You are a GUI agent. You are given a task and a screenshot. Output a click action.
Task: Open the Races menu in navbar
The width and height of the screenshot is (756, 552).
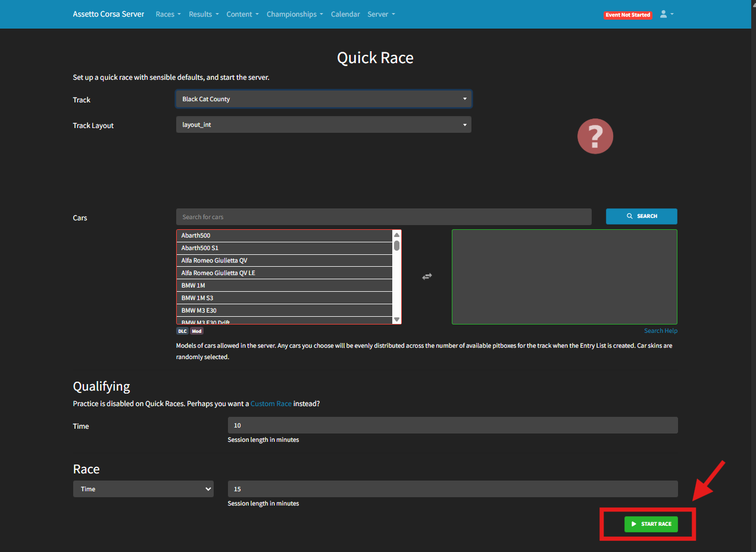click(168, 14)
